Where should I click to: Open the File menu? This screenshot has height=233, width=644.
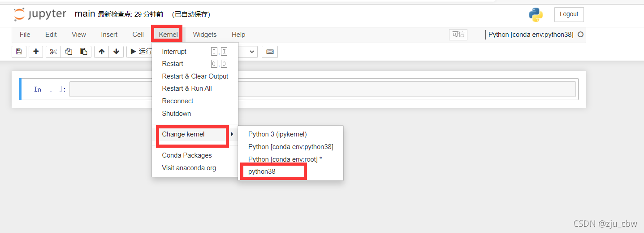25,35
